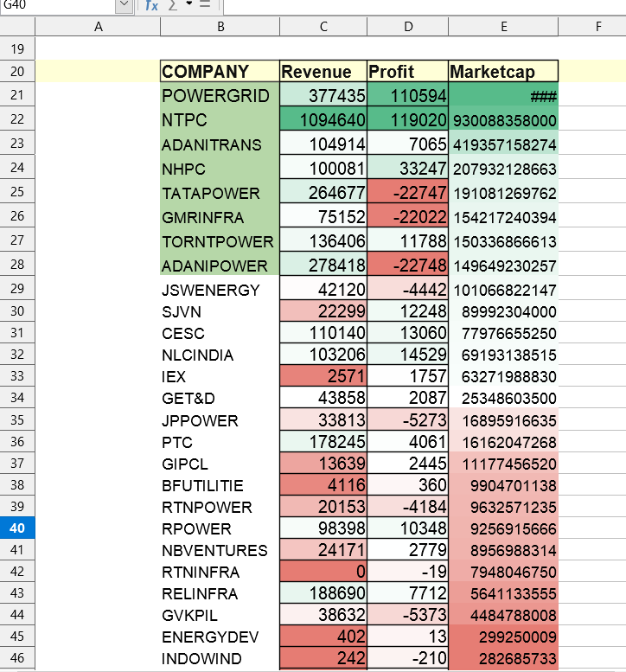
Task: Select the RTNINFRA cell
Action: click(220, 572)
